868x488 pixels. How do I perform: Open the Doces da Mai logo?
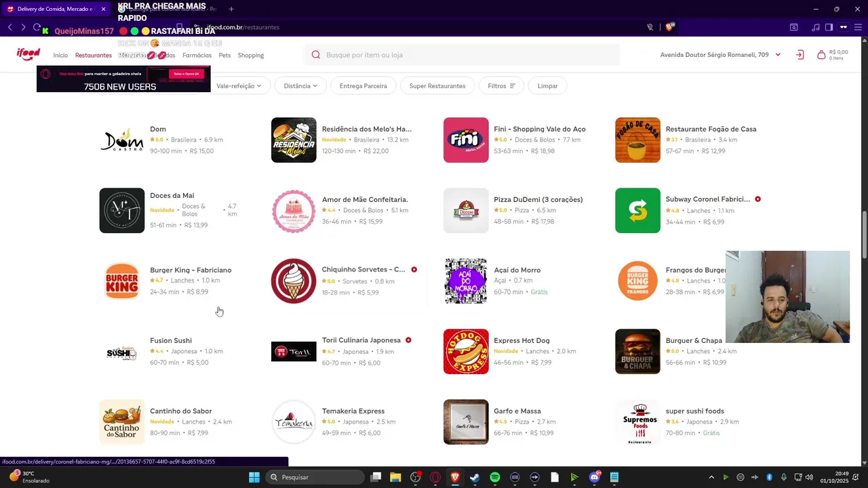point(122,211)
